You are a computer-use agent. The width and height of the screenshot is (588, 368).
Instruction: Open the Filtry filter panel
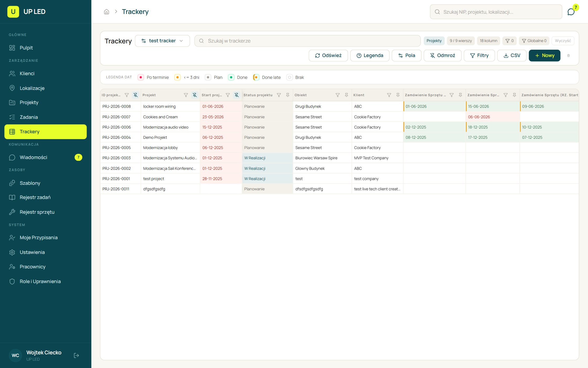[x=479, y=55]
